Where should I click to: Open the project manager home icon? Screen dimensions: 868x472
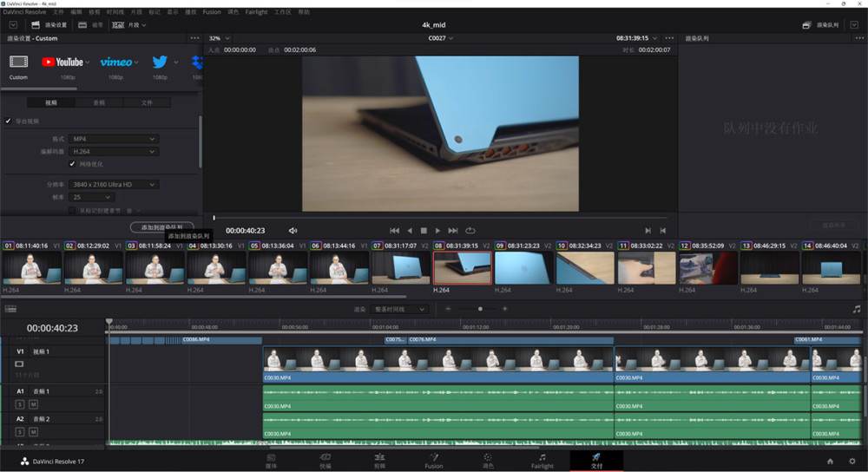830,461
